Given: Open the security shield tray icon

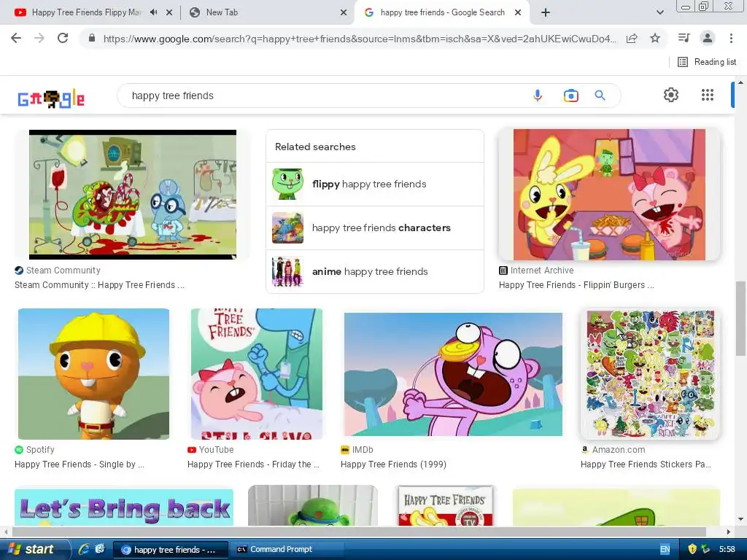Looking at the screenshot, I should point(692,549).
